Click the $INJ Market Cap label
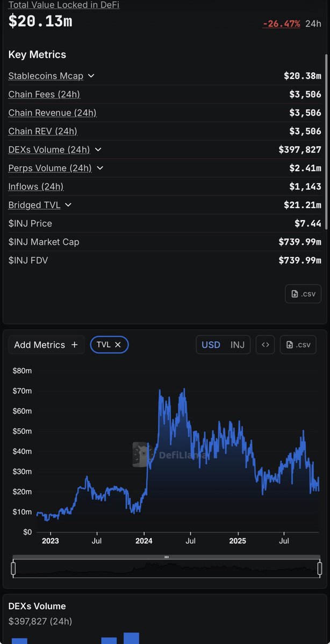The image size is (330, 644). (x=44, y=241)
